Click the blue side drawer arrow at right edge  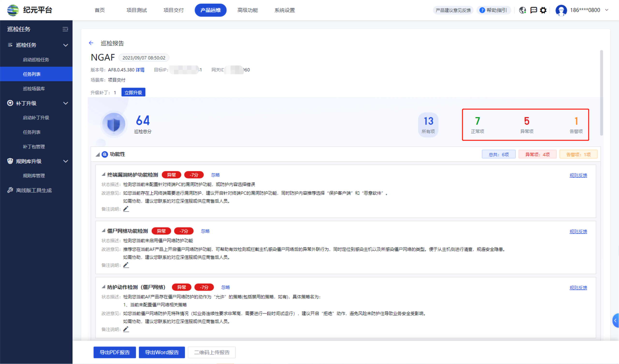616,320
